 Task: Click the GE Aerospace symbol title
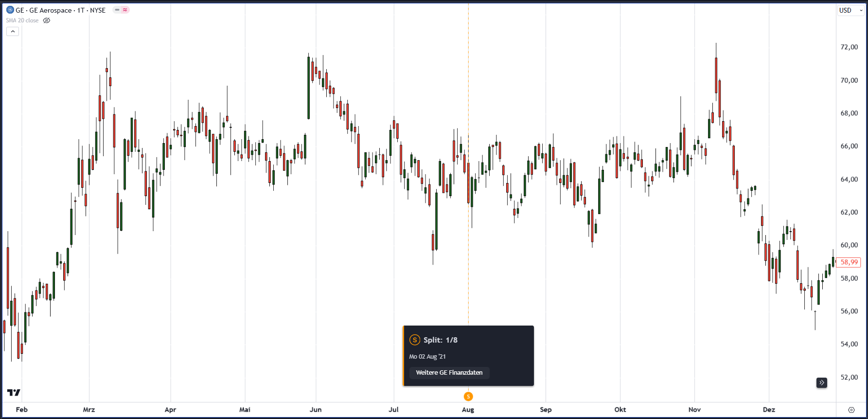61,10
